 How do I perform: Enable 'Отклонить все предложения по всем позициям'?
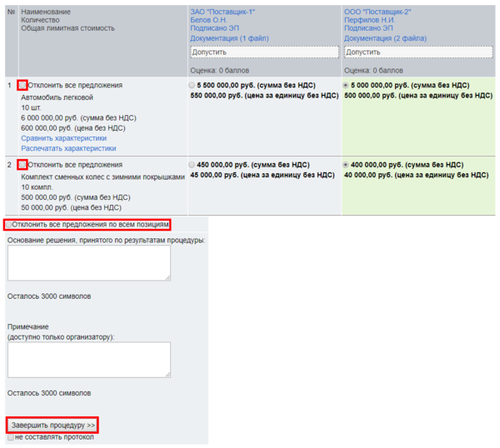click(x=9, y=225)
